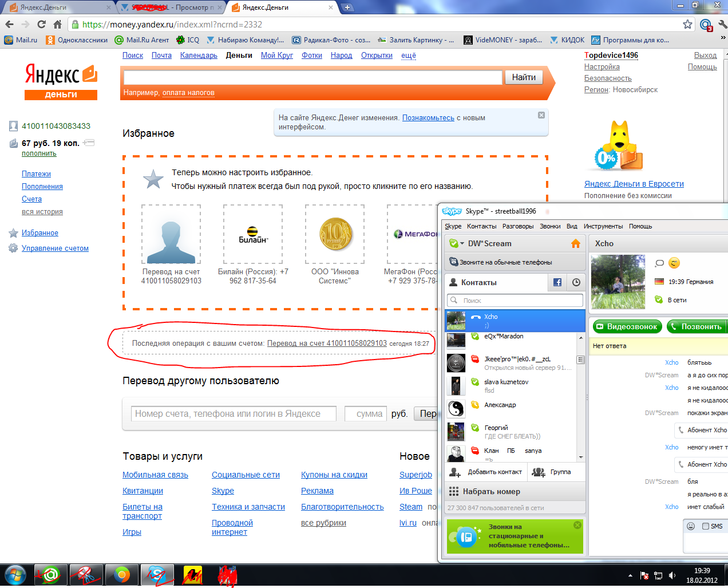This screenshot has width=728, height=588.
Task: Open the Инструменты menu in Skype
Action: [603, 226]
